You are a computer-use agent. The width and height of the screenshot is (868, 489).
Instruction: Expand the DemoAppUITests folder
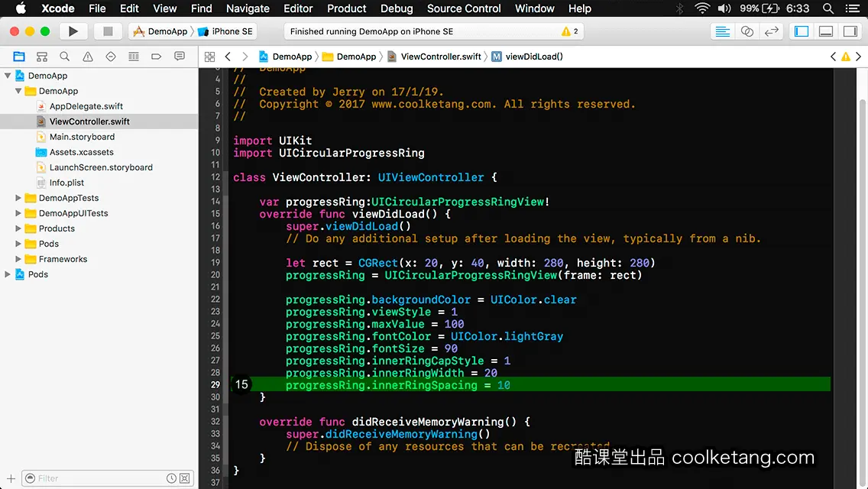(18, 213)
